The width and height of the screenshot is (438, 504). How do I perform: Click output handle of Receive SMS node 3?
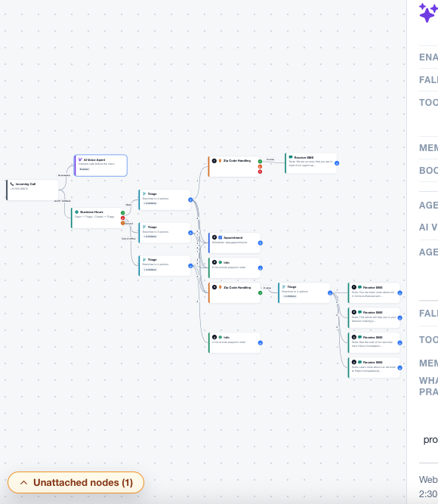(x=399, y=343)
